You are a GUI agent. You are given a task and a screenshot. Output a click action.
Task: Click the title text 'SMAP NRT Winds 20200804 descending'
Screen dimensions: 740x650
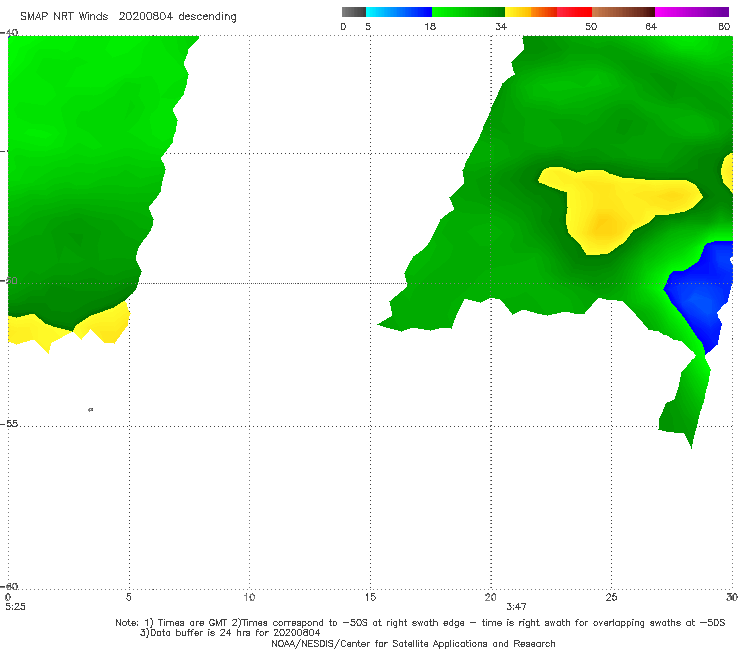[x=128, y=17]
